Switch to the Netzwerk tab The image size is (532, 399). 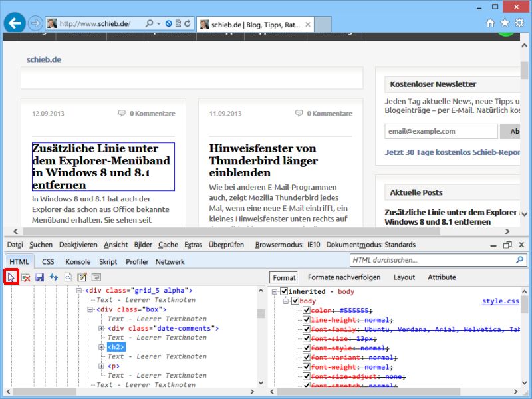pos(170,261)
